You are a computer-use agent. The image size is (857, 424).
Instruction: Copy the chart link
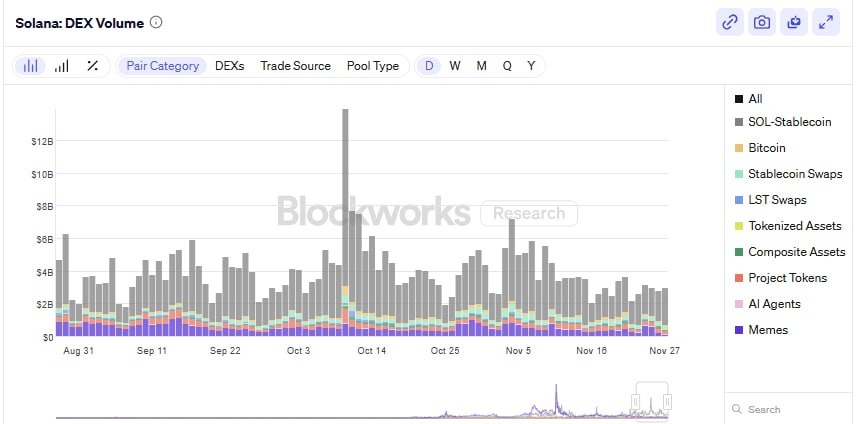(730, 22)
